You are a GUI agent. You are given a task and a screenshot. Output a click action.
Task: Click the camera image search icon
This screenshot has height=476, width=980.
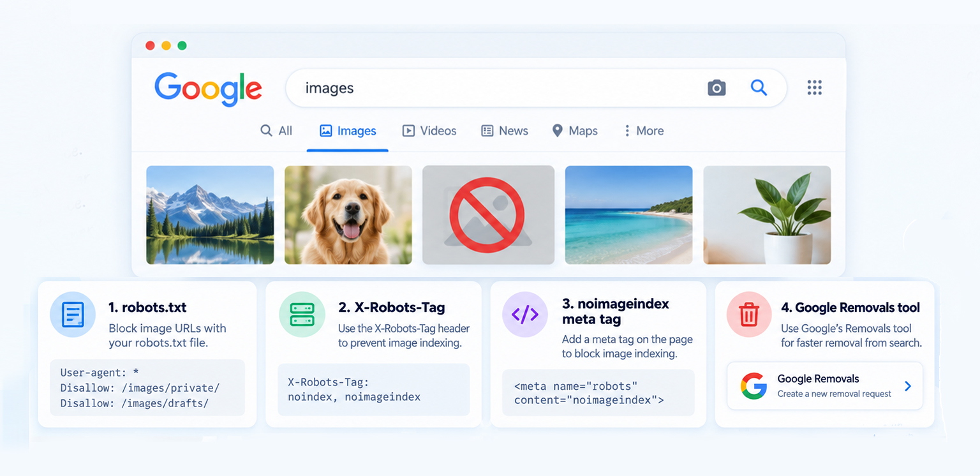point(716,88)
